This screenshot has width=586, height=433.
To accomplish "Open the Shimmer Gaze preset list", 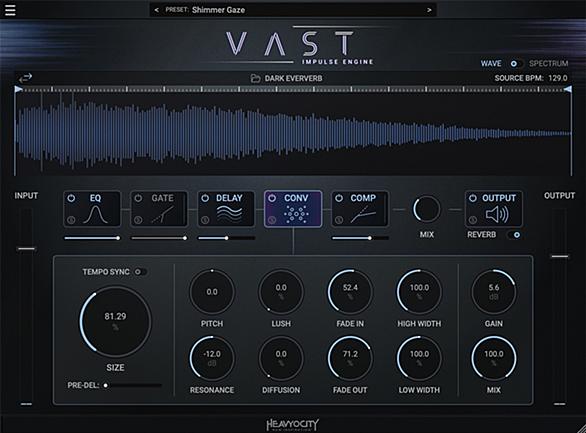I will click(x=218, y=10).
